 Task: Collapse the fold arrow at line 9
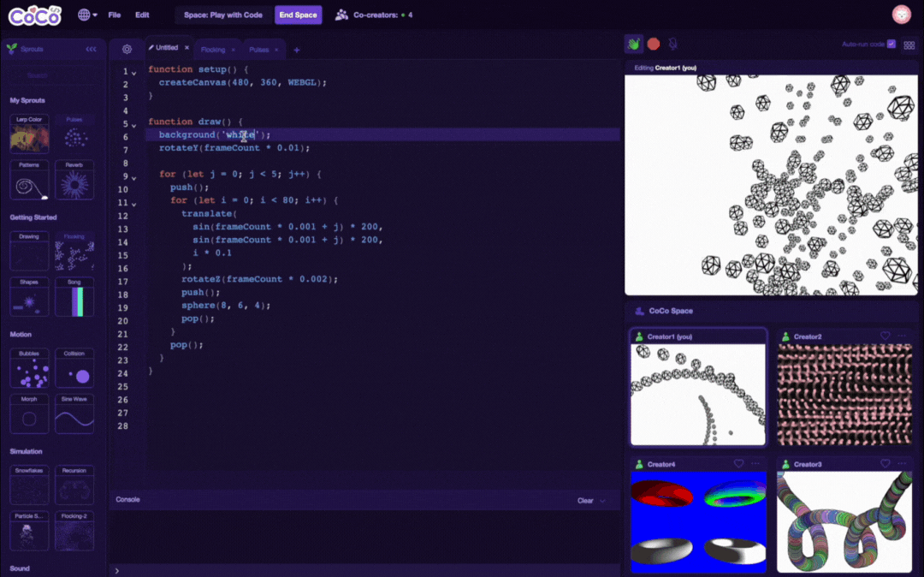click(x=134, y=178)
